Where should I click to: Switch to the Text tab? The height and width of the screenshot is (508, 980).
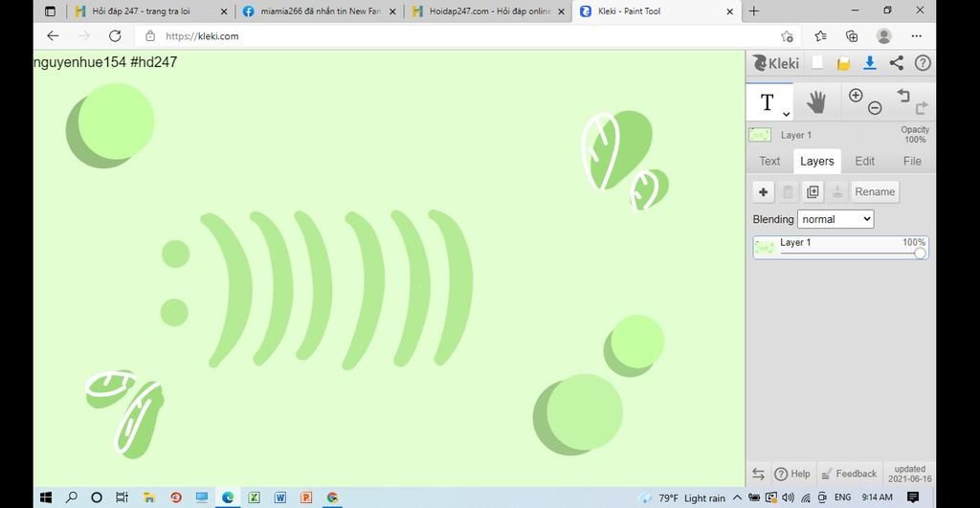[x=769, y=162]
